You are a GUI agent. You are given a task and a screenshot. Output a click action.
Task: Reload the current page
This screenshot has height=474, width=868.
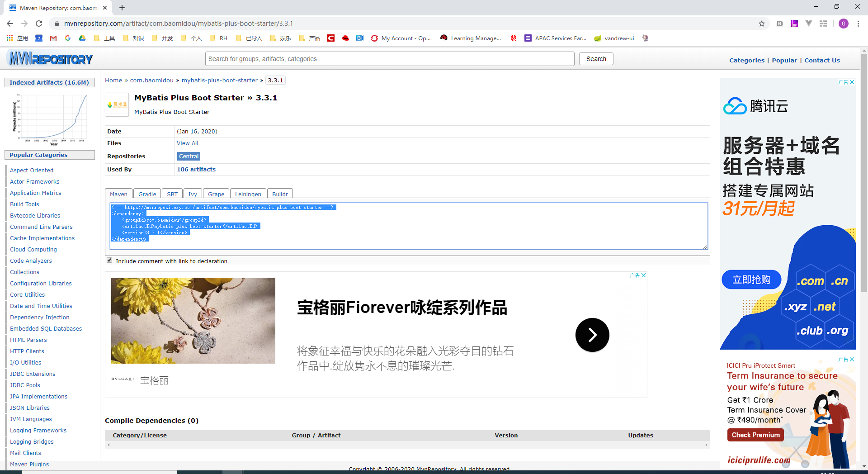(39, 24)
